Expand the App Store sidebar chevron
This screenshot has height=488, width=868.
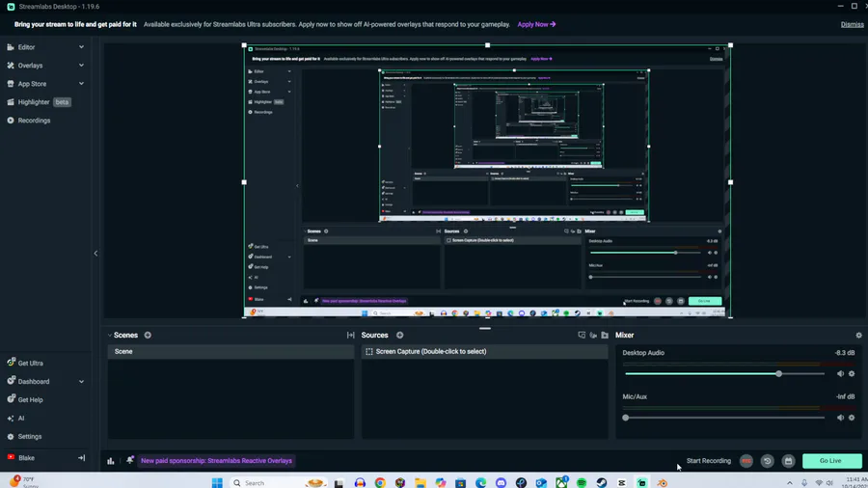[x=81, y=84]
